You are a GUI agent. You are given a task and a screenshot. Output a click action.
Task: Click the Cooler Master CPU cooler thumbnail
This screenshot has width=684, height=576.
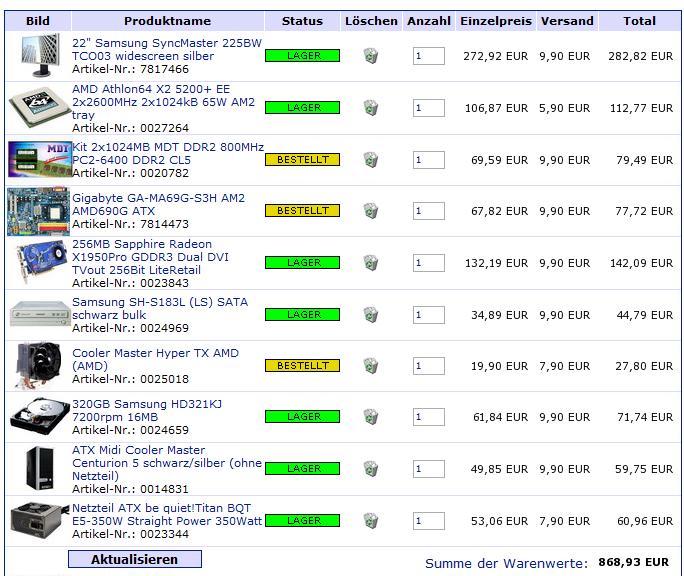click(x=38, y=365)
